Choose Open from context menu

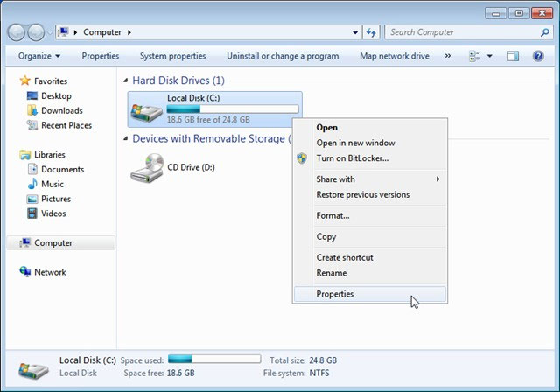click(x=370, y=128)
